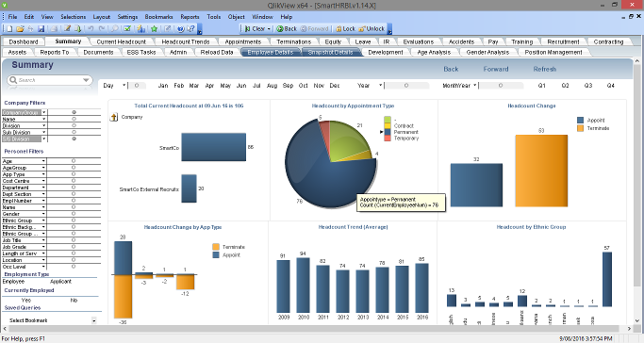Expand the Department filter dropdown
Image resolution: width=644 pixels, height=343 pixels.
(x=43, y=188)
